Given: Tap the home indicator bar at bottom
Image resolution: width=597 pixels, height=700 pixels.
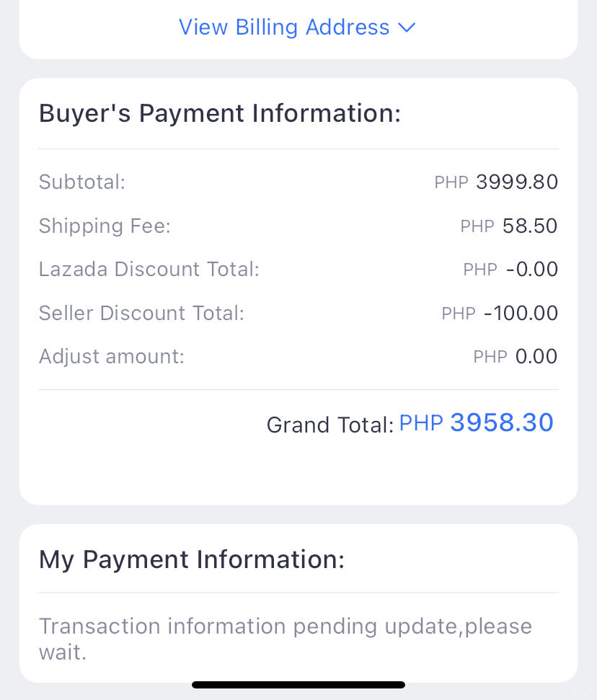Looking at the screenshot, I should pyautogui.click(x=298, y=685).
